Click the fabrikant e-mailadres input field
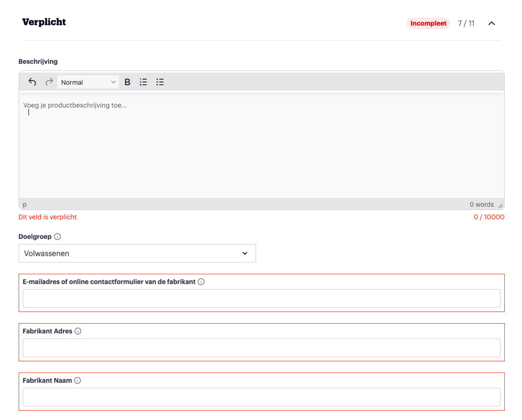The width and height of the screenshot is (522, 420). tap(261, 298)
